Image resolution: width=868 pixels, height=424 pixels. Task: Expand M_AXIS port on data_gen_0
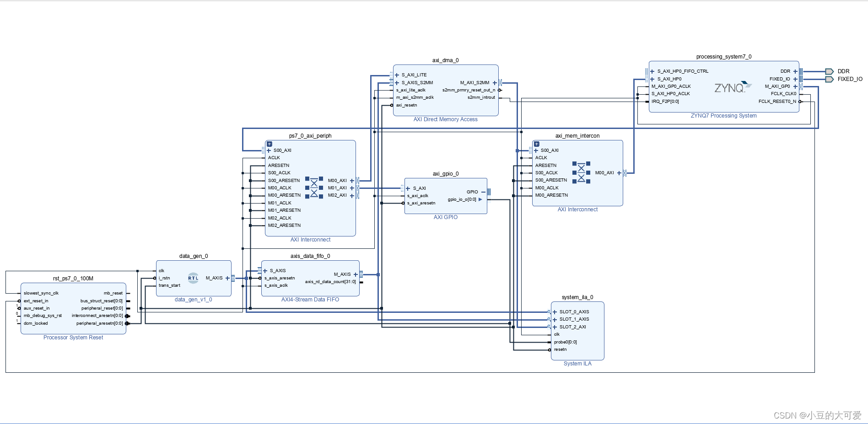[227, 278]
